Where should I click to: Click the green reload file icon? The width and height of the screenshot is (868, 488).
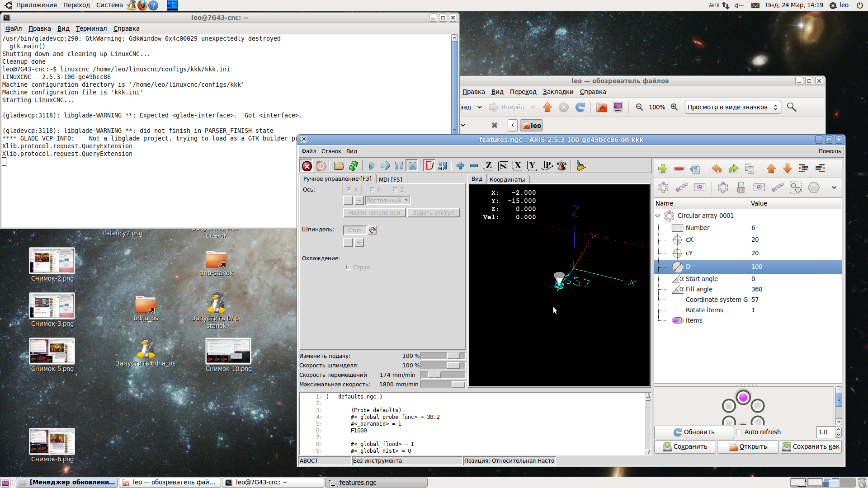click(354, 166)
